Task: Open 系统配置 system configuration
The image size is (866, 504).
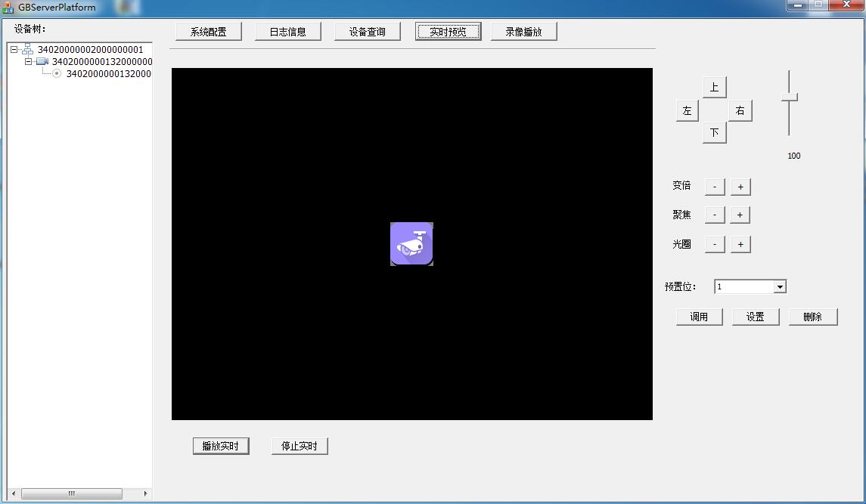Action: click(209, 31)
